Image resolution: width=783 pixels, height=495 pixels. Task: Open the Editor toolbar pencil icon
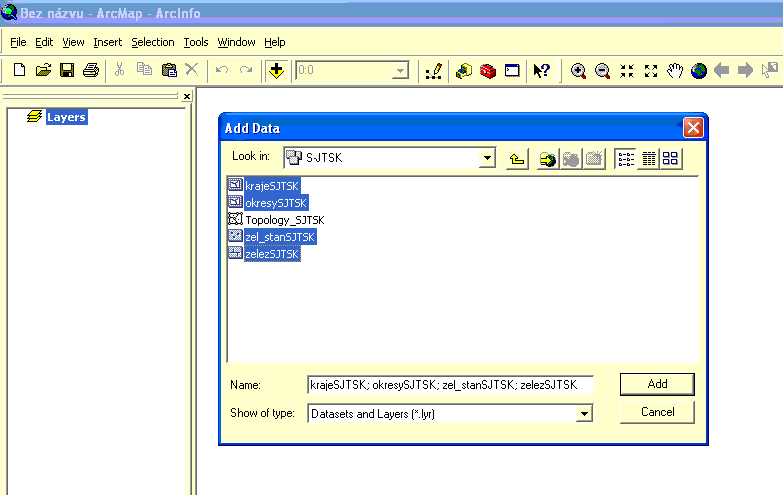tap(433, 71)
